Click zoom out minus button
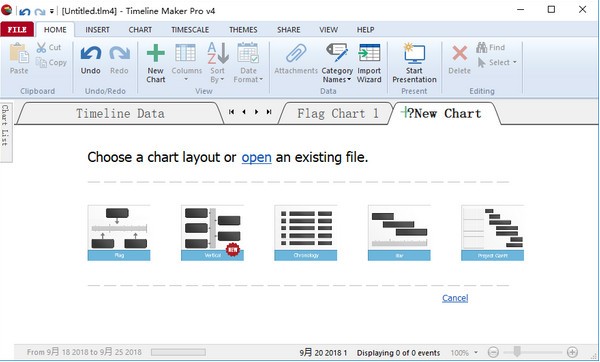 point(494,352)
